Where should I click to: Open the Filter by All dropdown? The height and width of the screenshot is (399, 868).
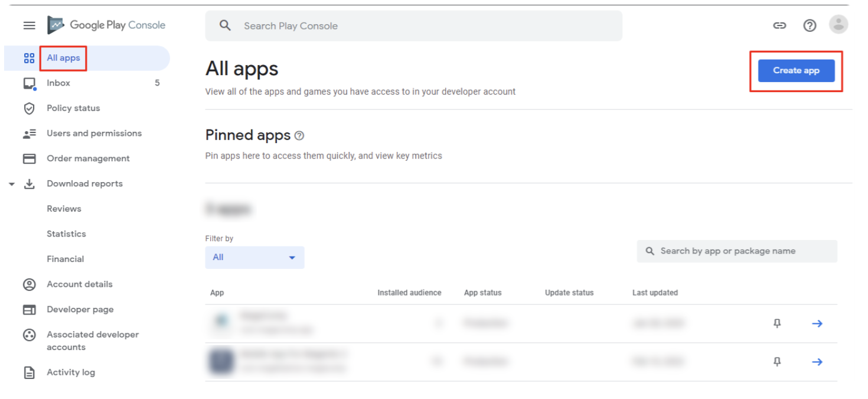254,257
